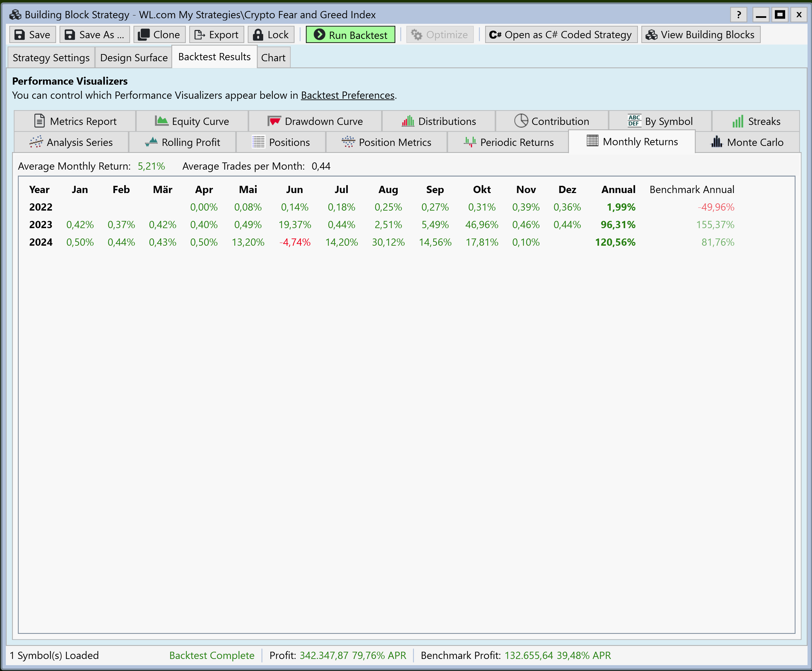Click Open as C# Coded Strategy
This screenshot has width=812, height=671.
click(x=561, y=35)
